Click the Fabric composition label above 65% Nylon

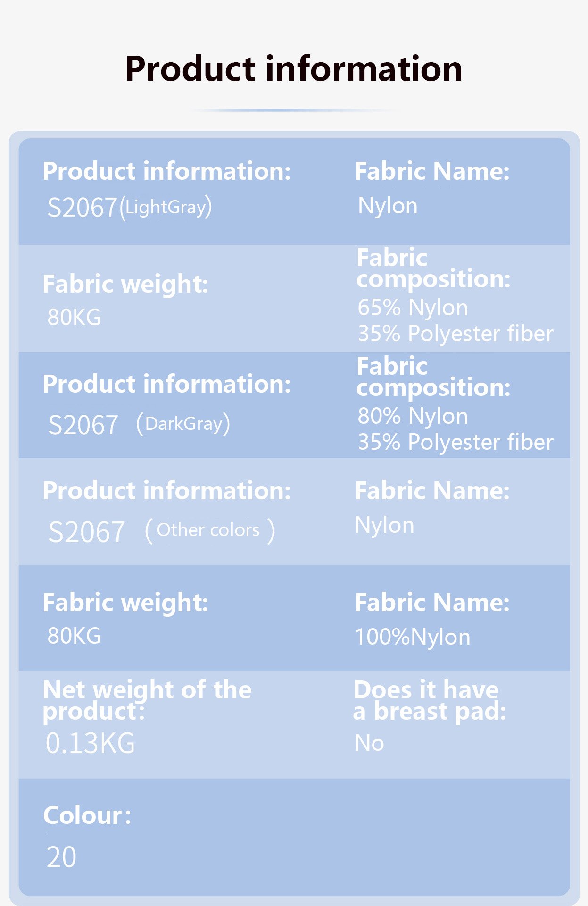coord(433,268)
